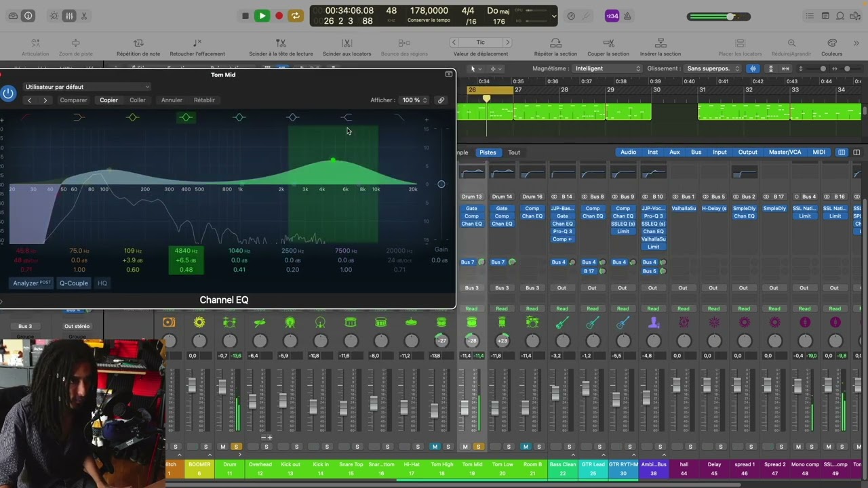This screenshot has width=868, height=488.
Task: Click the green Play button
Action: coord(262,16)
